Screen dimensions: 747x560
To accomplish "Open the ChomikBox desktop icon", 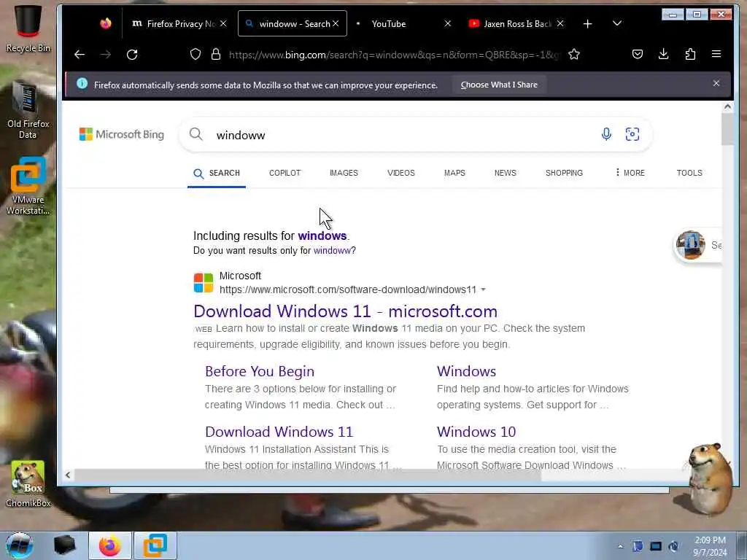I will click(x=28, y=484).
